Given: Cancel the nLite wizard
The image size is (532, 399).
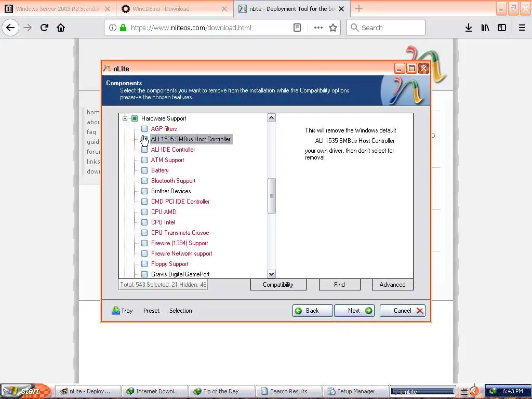Looking at the screenshot, I should (x=403, y=311).
